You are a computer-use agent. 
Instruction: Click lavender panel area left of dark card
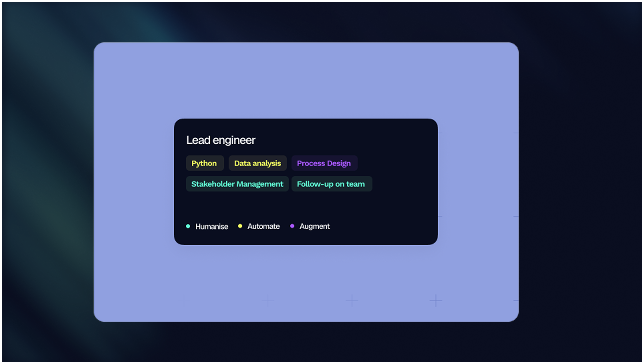point(133,182)
